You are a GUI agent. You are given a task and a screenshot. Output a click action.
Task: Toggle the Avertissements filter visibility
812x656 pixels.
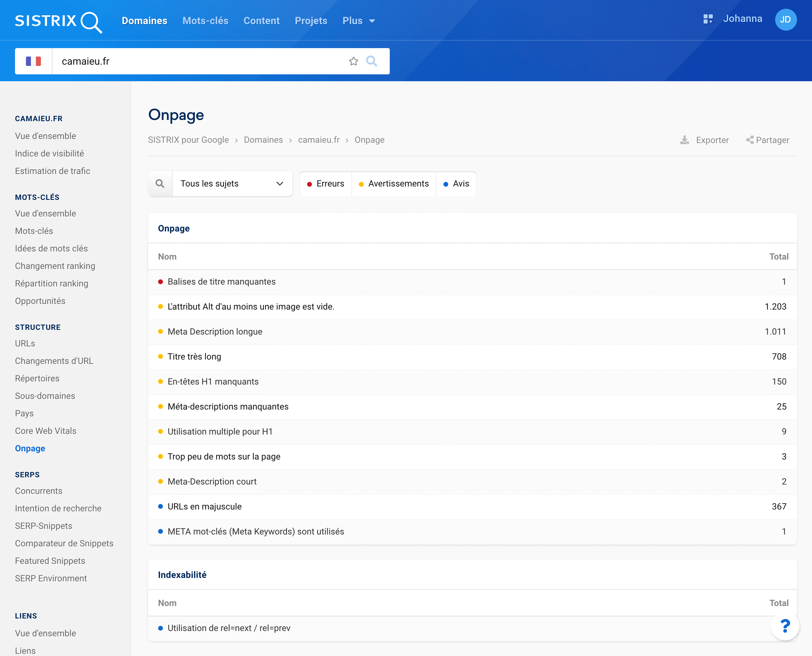point(393,183)
